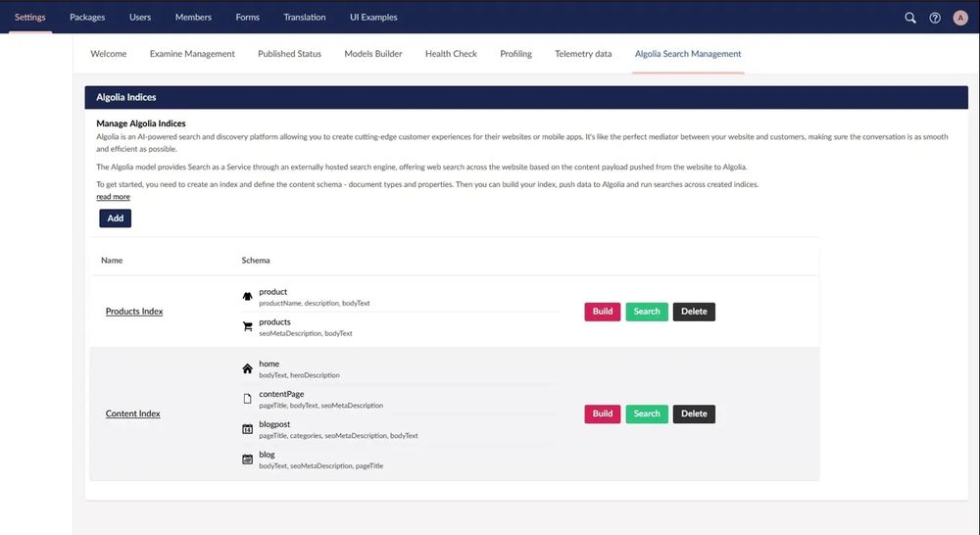
Task: Open the Users section
Action: [x=140, y=17]
